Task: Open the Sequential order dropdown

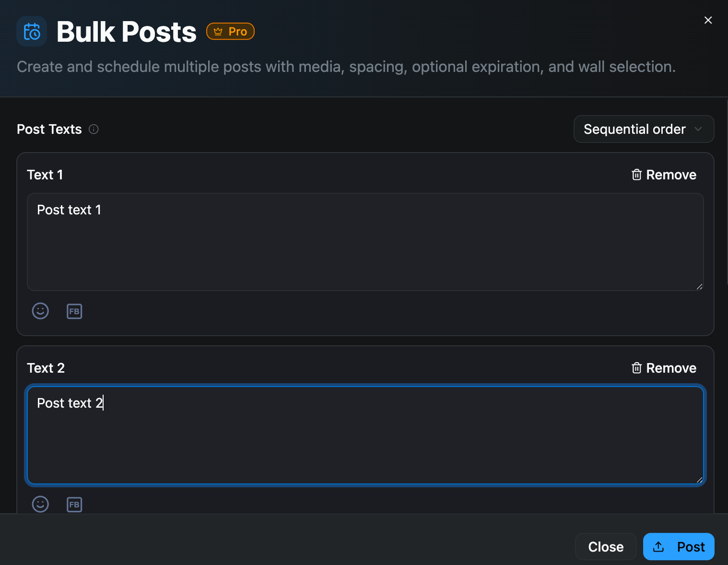Action: (644, 129)
